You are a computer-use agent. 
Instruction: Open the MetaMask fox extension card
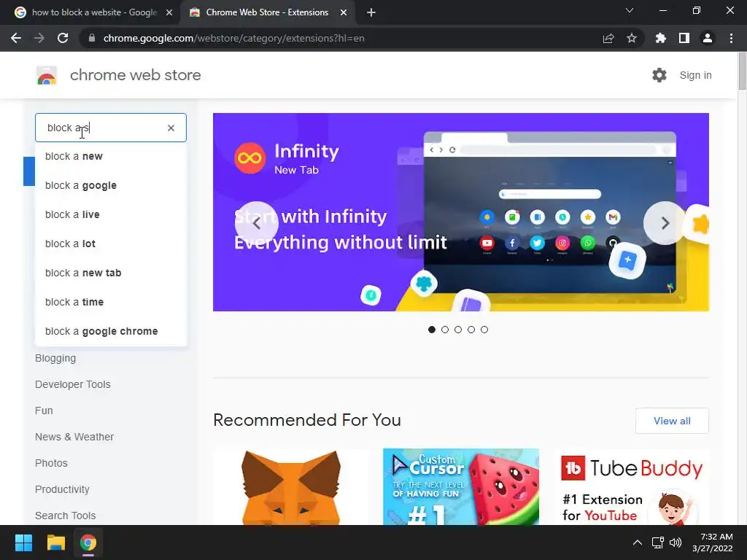(x=290, y=486)
